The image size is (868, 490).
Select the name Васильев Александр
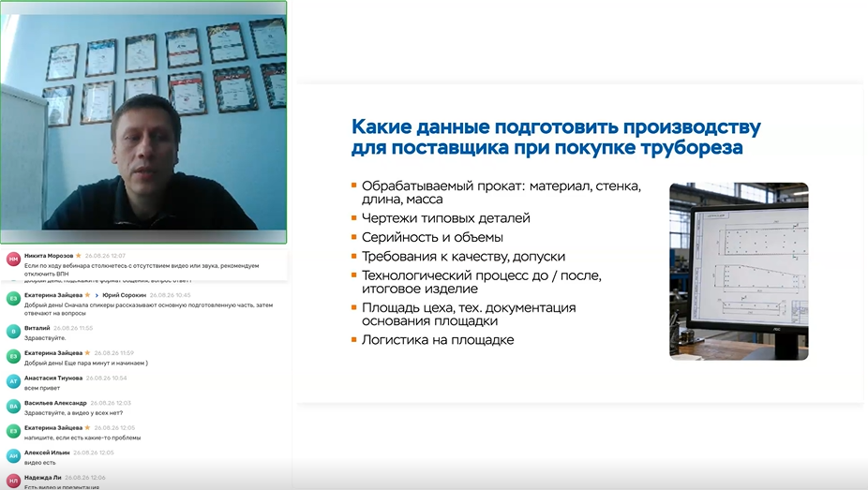point(55,403)
